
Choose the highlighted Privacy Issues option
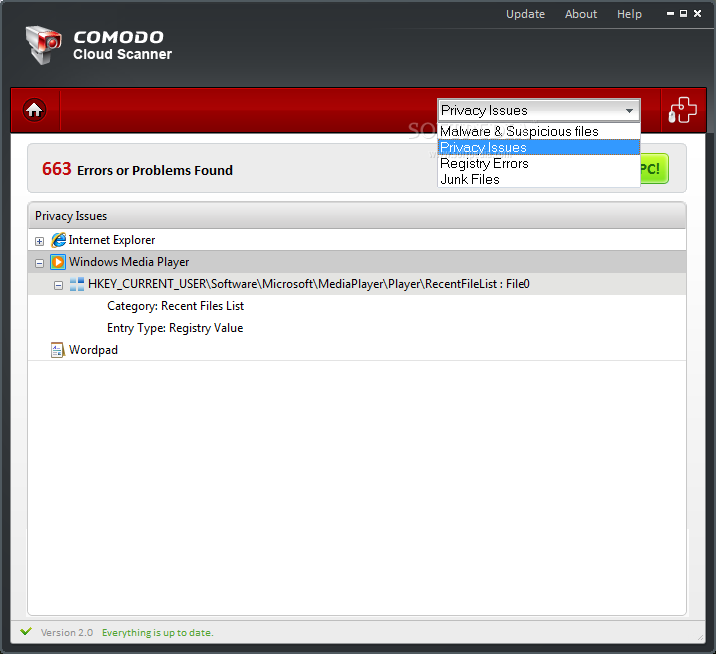coord(539,148)
